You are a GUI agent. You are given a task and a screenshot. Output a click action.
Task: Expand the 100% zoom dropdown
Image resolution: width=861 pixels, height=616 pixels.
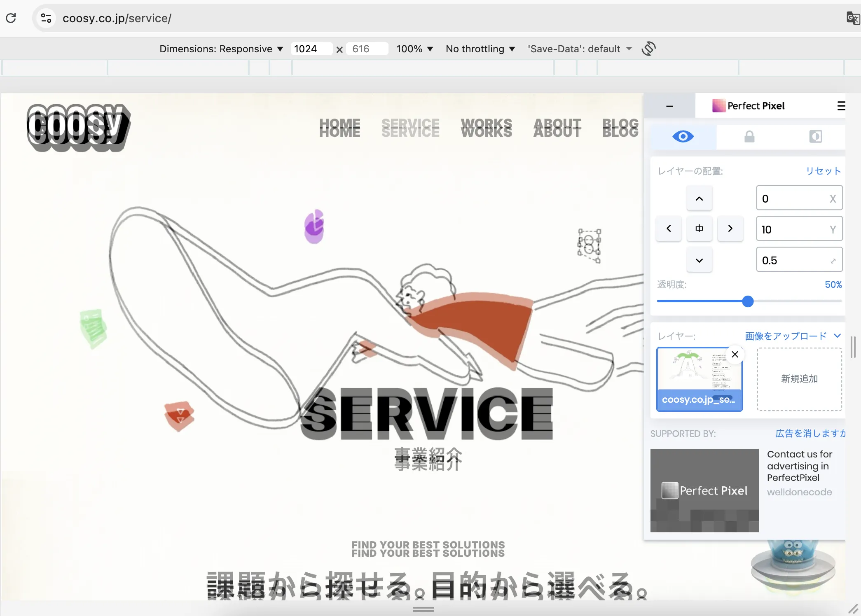(414, 49)
